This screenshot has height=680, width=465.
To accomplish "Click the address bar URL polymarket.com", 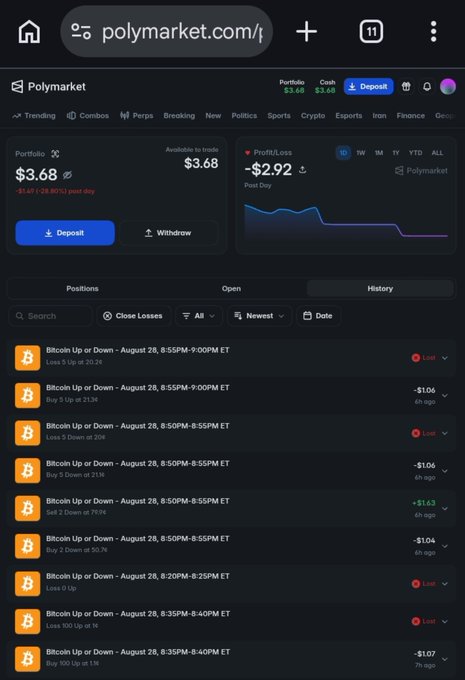I will click(x=182, y=32).
